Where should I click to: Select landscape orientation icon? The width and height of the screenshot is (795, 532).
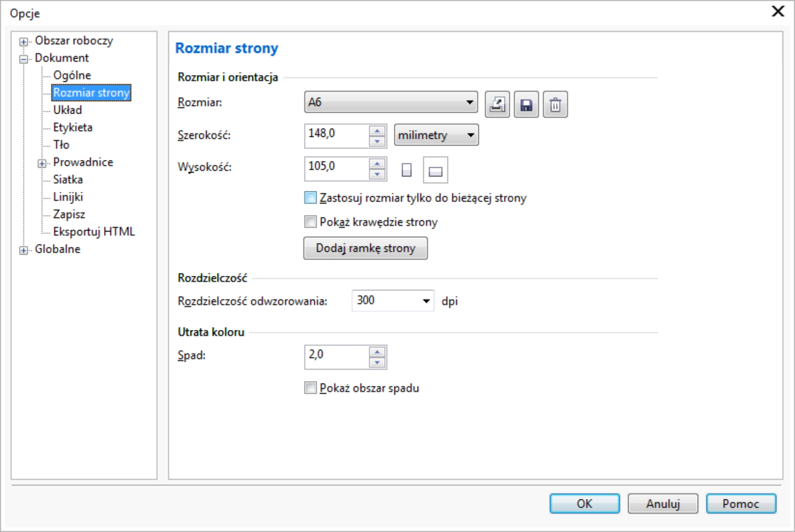pos(435,171)
